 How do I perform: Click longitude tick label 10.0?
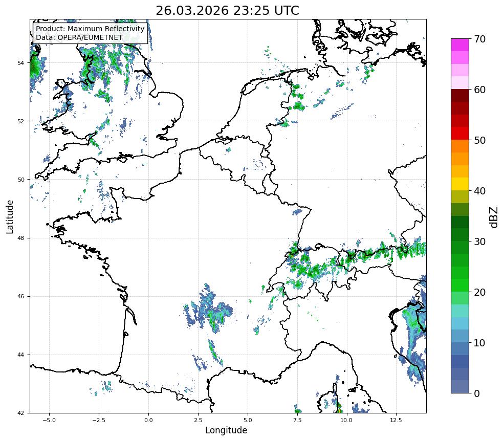click(346, 420)
